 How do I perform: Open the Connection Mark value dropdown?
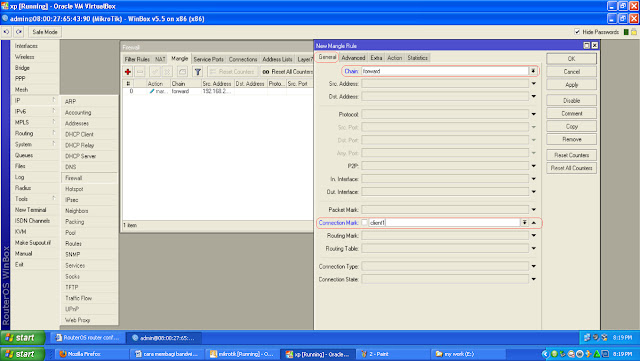pyautogui.click(x=524, y=223)
